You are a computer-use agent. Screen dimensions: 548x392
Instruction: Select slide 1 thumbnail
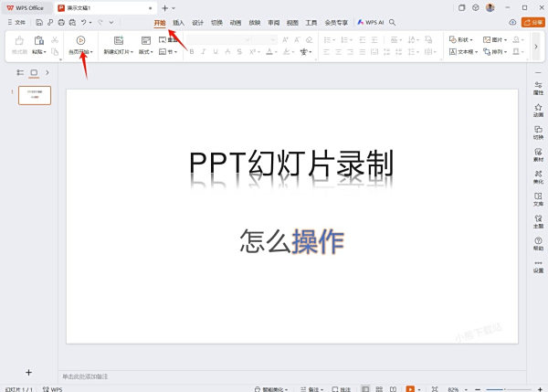[35, 95]
